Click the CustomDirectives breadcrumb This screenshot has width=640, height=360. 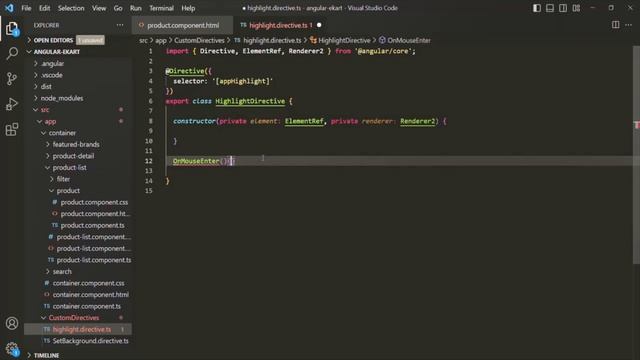tap(199, 40)
